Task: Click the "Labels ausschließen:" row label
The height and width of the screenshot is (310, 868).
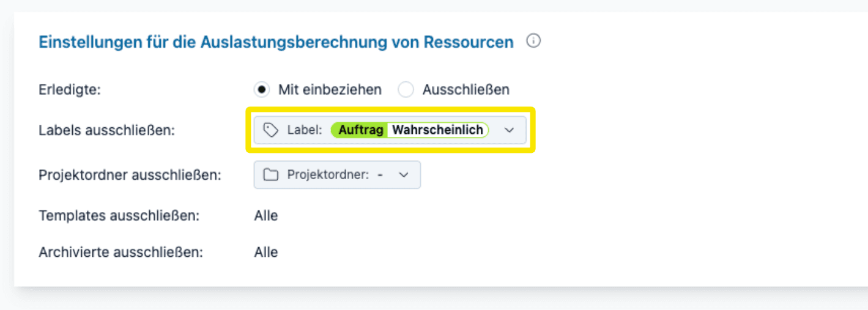Action: click(106, 130)
